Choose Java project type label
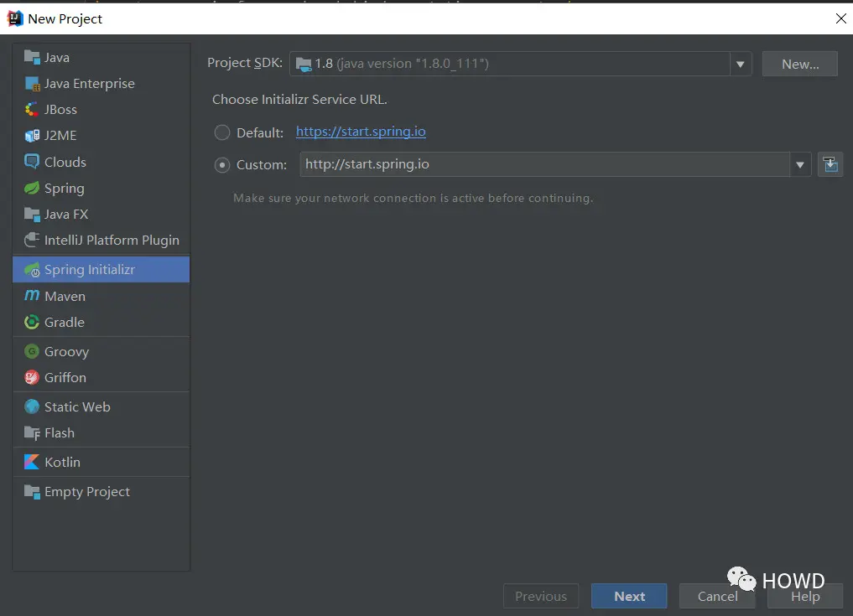 tap(56, 58)
